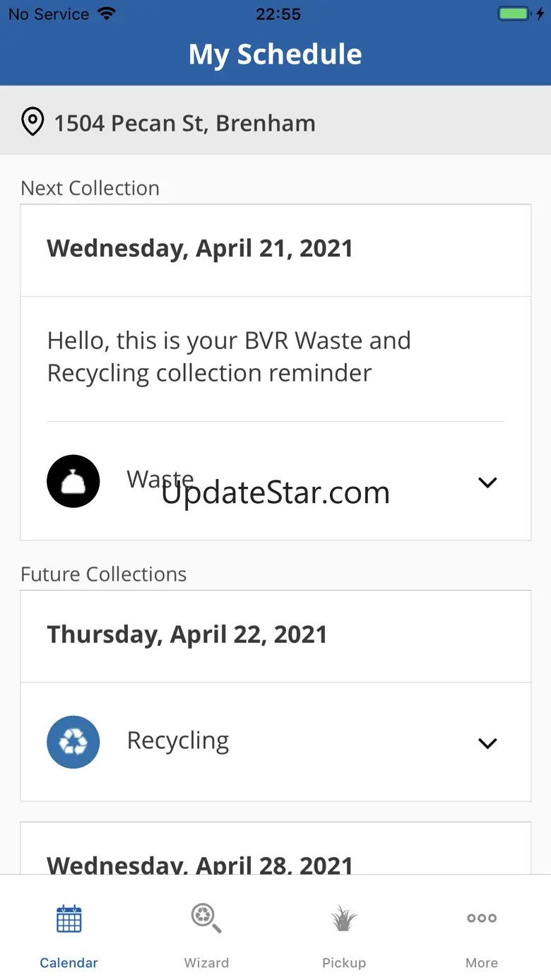Tap the blue Recycling symbol icon
The width and height of the screenshot is (551, 980).
[x=73, y=742]
